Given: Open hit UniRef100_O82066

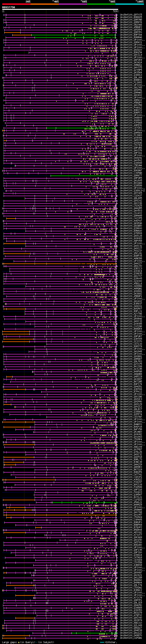Looking at the screenshot, I should 131,25.
